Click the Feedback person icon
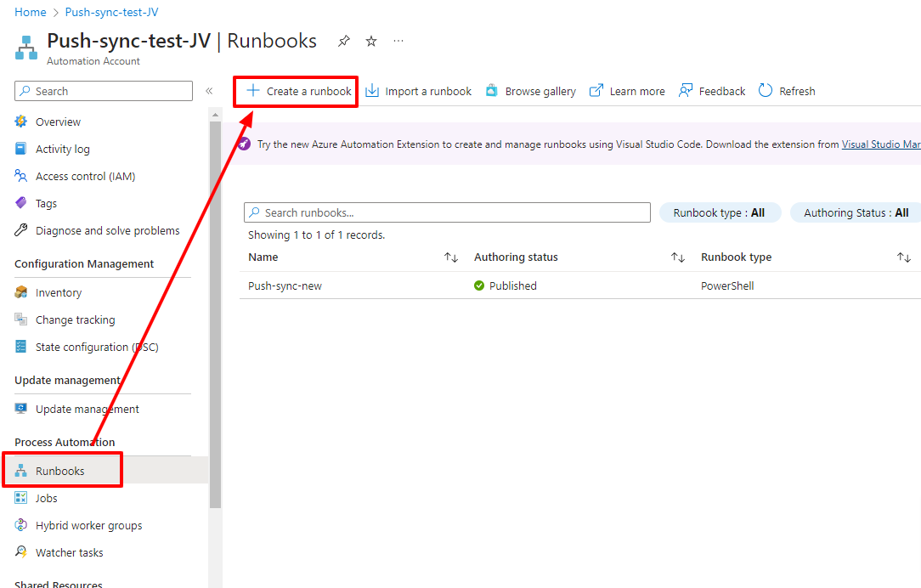Viewport: 921px width, 588px height. point(686,90)
